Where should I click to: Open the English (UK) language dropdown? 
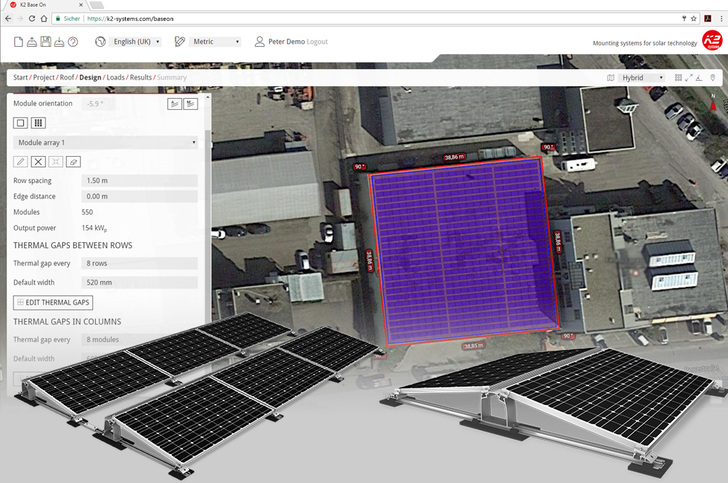pos(136,42)
